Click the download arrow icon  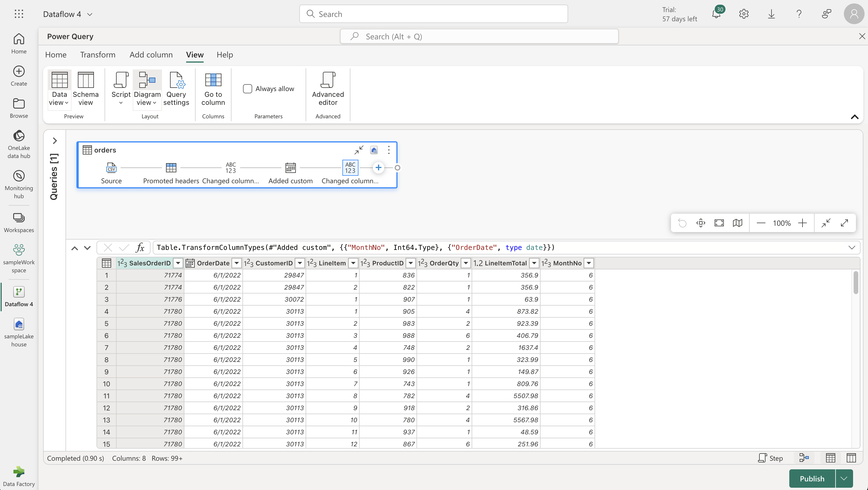(x=771, y=14)
